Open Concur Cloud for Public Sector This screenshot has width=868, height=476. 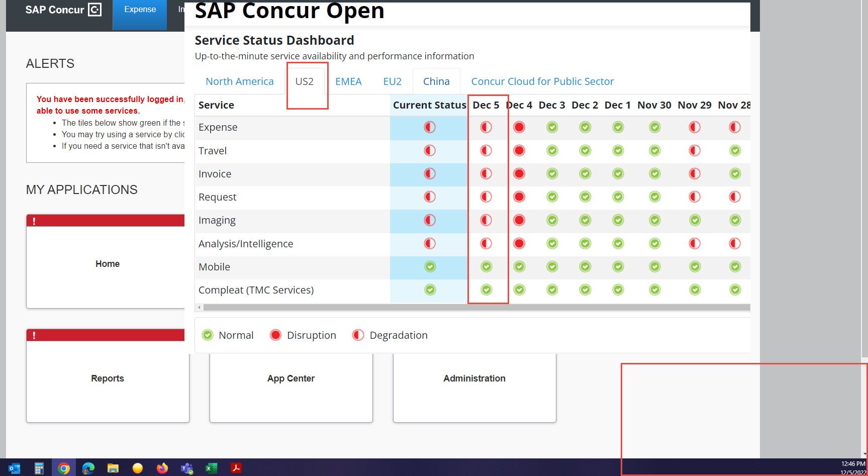tap(542, 81)
